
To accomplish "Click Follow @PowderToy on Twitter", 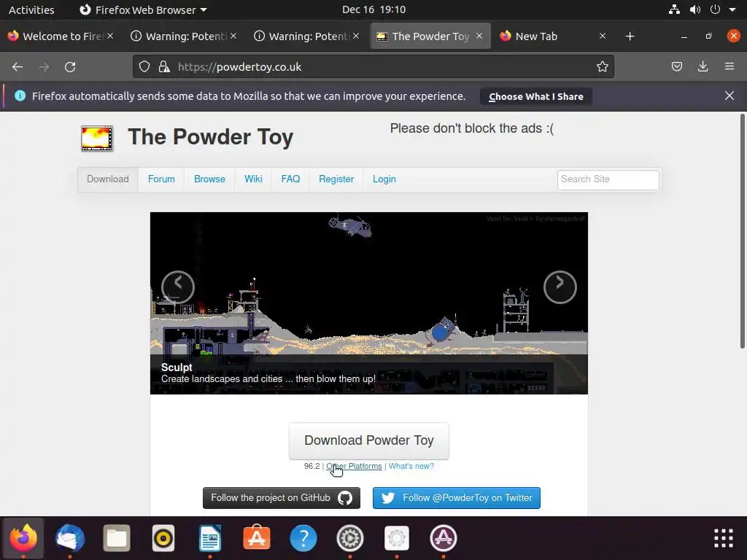I will click(457, 498).
